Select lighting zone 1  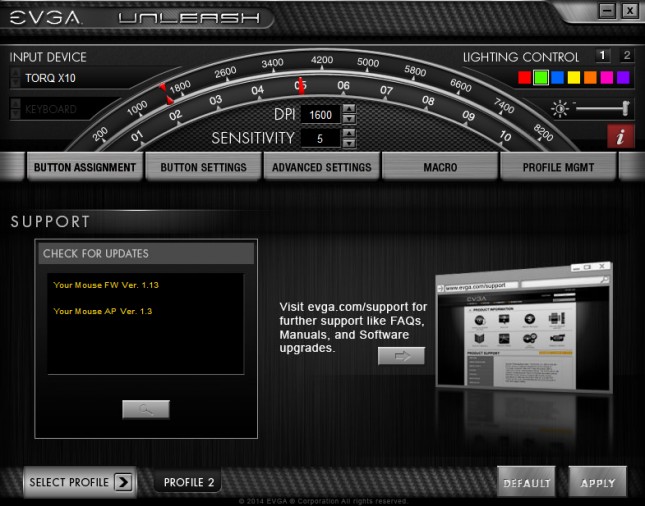point(603,56)
